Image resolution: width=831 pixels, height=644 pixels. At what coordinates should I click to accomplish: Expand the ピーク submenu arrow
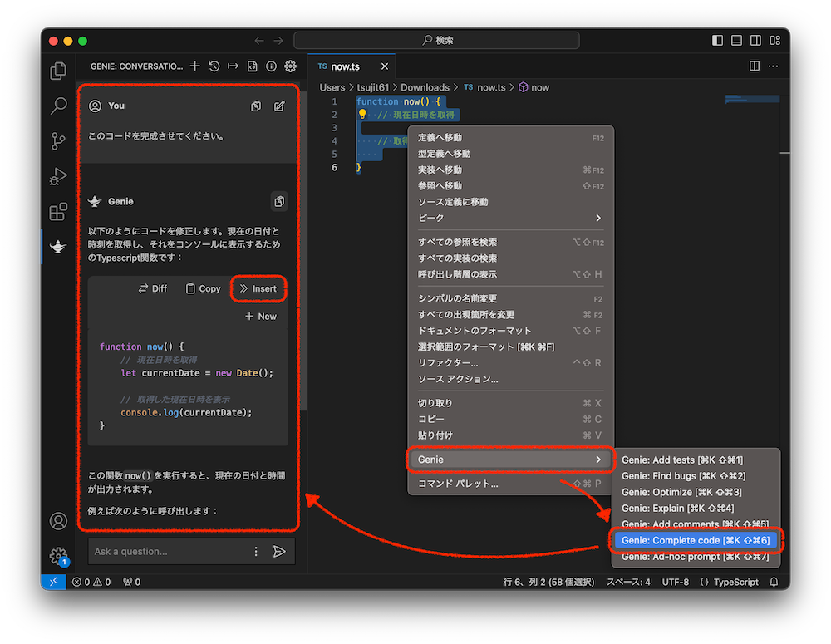click(x=597, y=218)
